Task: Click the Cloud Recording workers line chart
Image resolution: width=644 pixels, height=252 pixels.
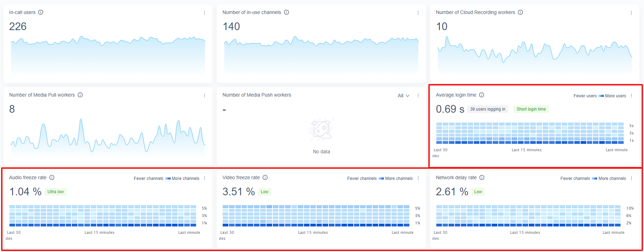Action: coord(535,55)
